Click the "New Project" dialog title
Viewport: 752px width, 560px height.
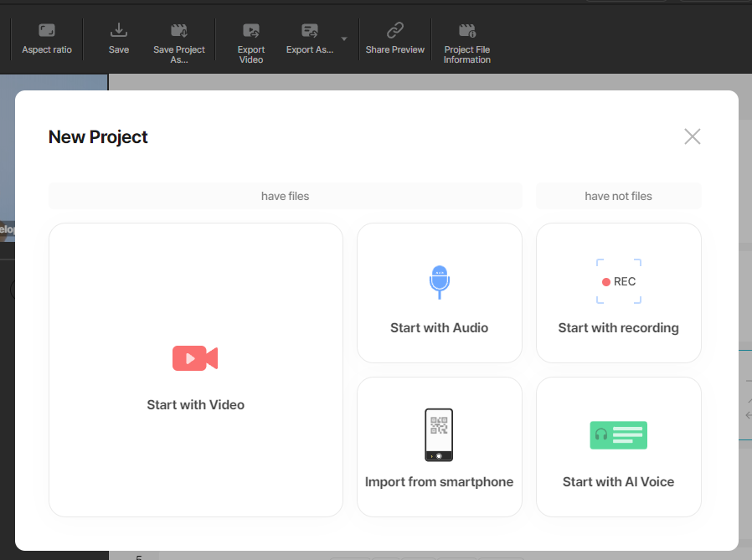98,137
